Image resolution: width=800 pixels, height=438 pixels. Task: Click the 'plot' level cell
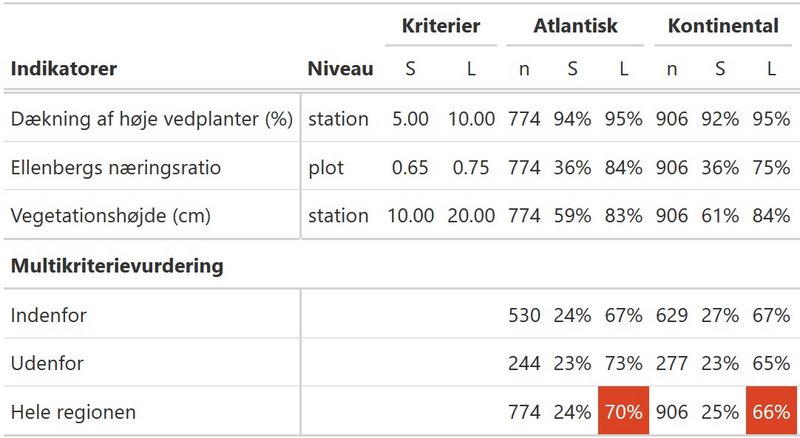tap(326, 168)
